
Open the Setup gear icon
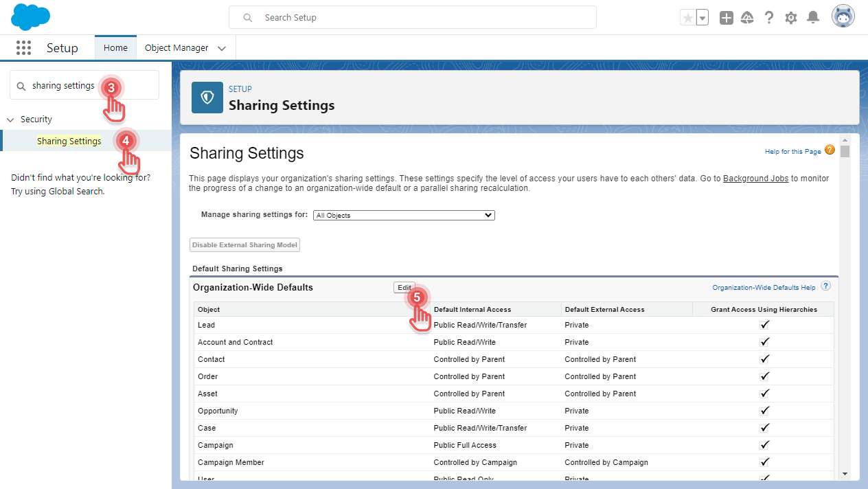[x=790, y=17]
